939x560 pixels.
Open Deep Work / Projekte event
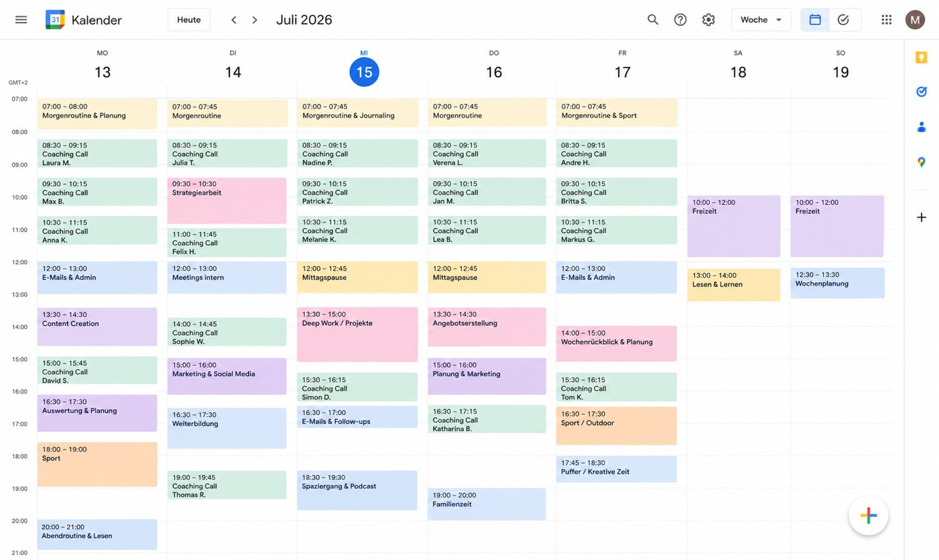357,335
